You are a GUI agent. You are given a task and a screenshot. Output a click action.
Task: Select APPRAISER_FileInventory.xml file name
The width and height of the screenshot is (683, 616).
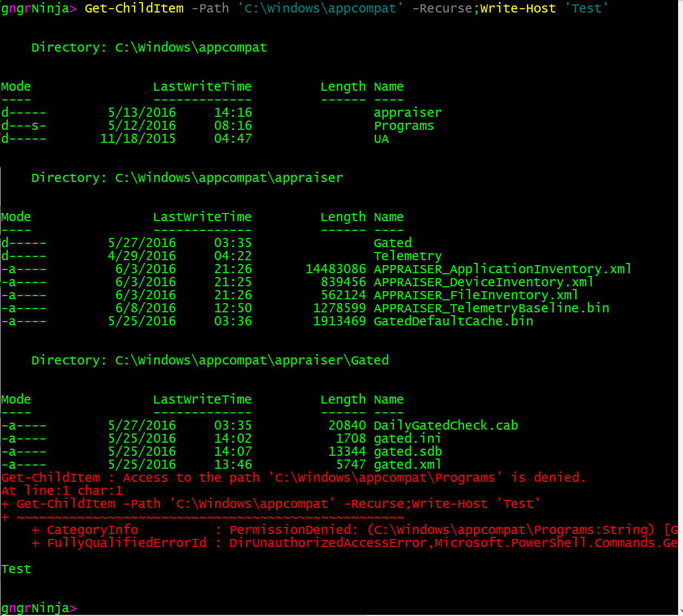pos(475,295)
